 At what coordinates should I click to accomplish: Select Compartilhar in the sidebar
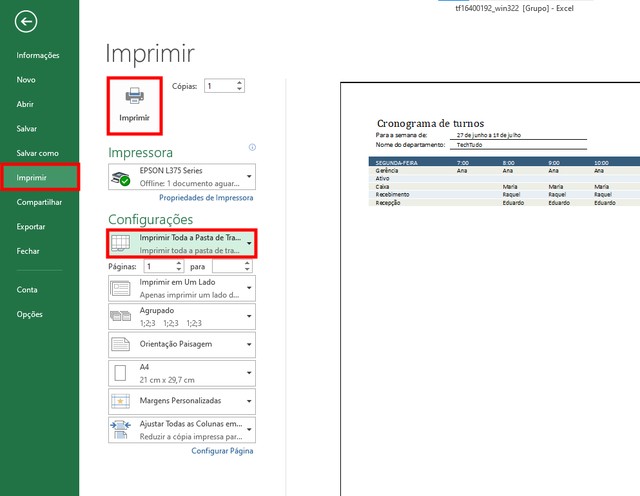tap(39, 202)
